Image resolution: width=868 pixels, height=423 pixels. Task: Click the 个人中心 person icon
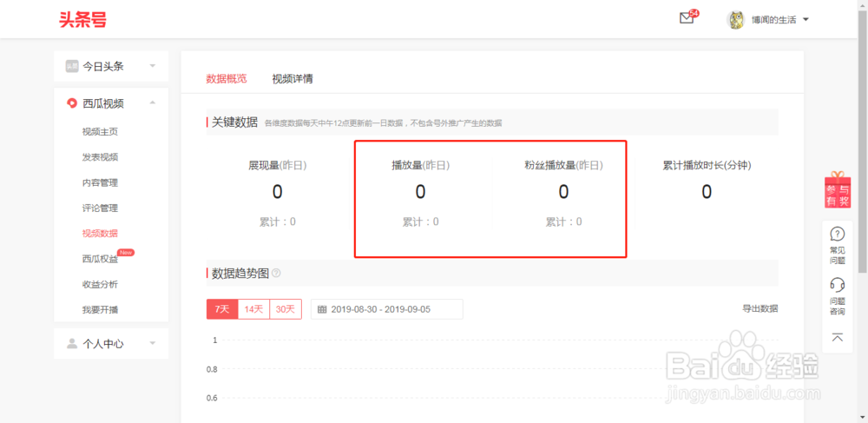[71, 344]
